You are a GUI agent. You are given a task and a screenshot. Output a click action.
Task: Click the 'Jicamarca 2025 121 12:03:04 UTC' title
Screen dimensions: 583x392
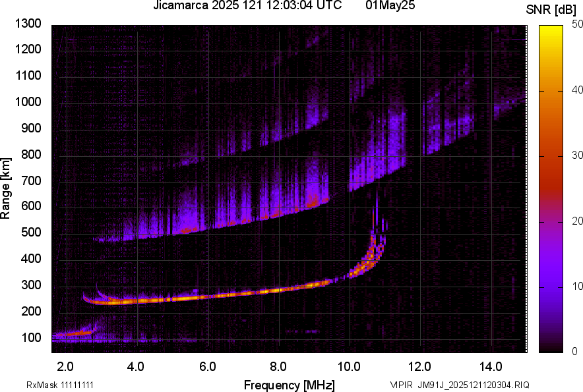pos(247,5)
